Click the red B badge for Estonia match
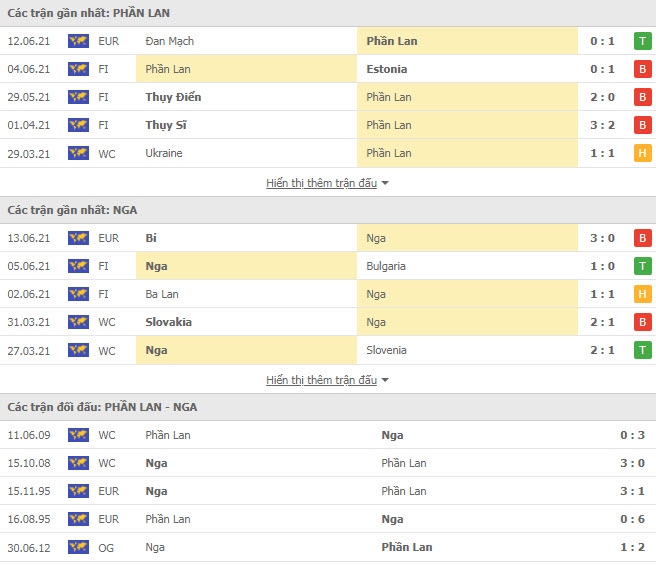Image resolution: width=656 pixels, height=566 pixels. point(643,69)
